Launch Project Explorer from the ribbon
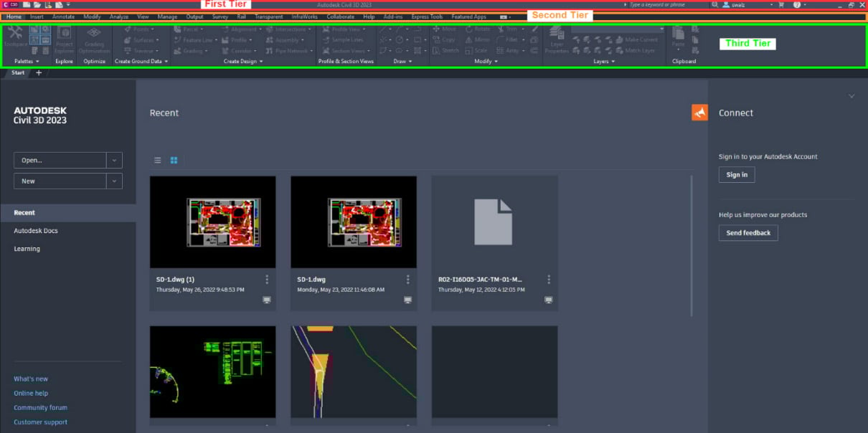 coord(64,40)
